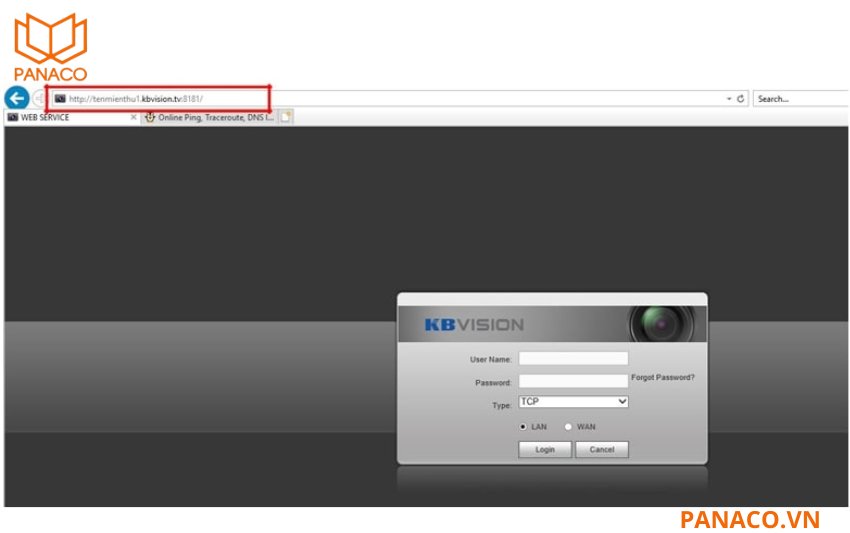Click the browser Search box

coord(801,99)
